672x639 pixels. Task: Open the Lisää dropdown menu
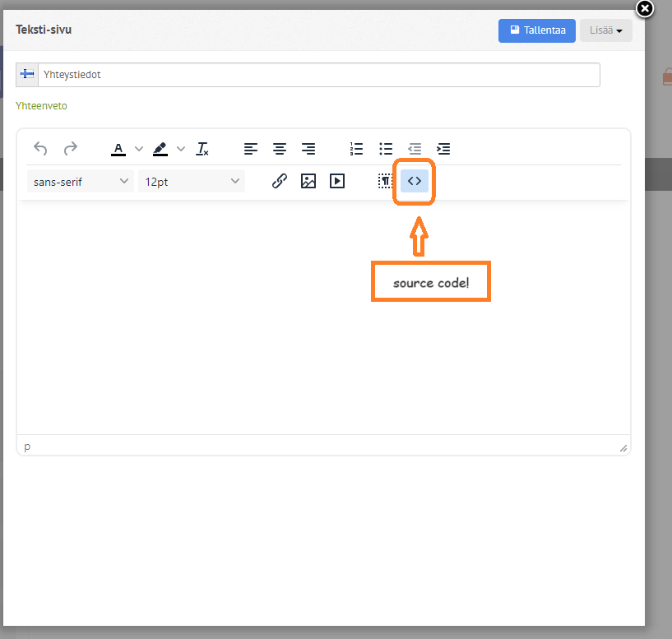click(606, 30)
